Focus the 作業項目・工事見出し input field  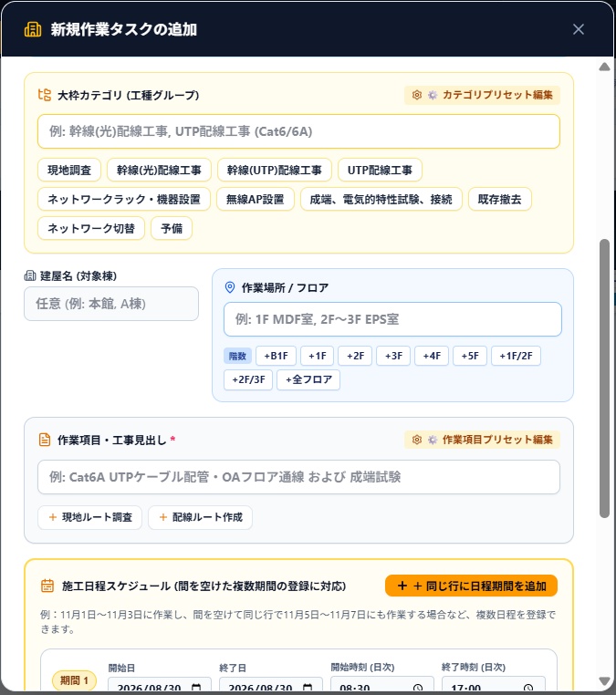pyautogui.click(x=298, y=477)
